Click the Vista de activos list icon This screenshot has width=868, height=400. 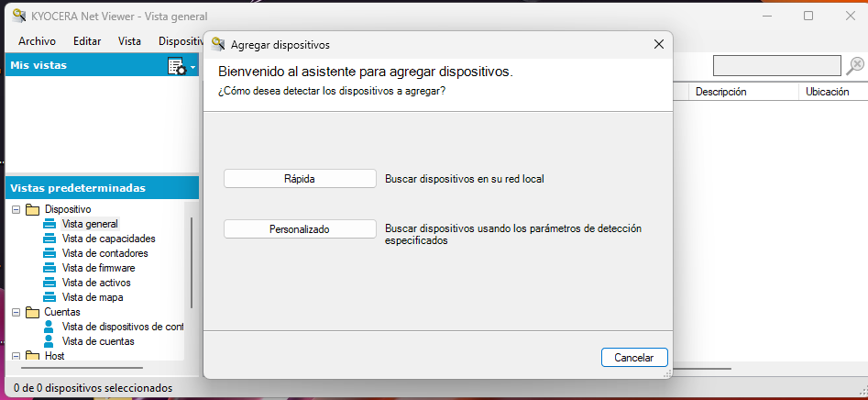pos(49,283)
